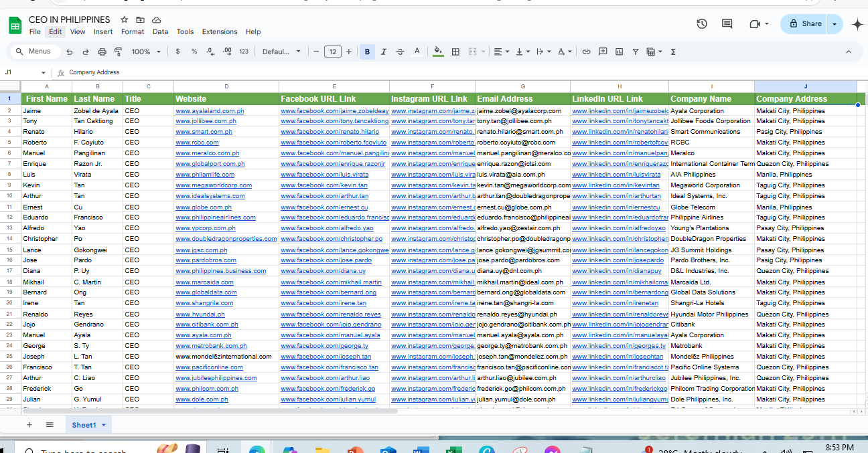This screenshot has height=453, width=868.
Task: Open the Format menu
Action: (x=133, y=31)
